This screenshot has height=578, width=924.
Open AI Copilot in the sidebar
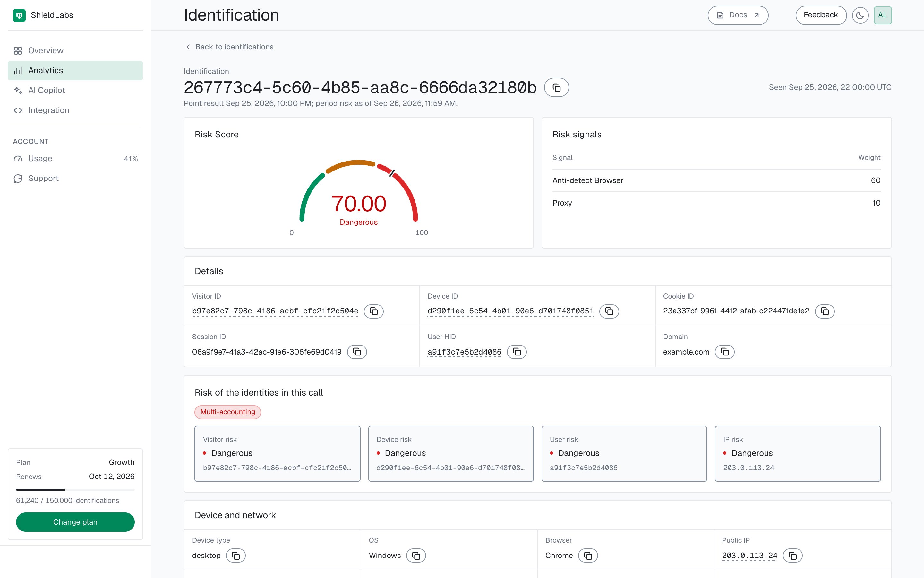click(x=75, y=90)
